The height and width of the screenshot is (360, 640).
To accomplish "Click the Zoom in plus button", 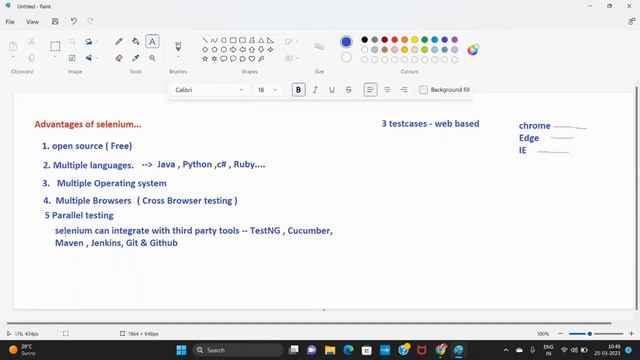I will point(631,333).
